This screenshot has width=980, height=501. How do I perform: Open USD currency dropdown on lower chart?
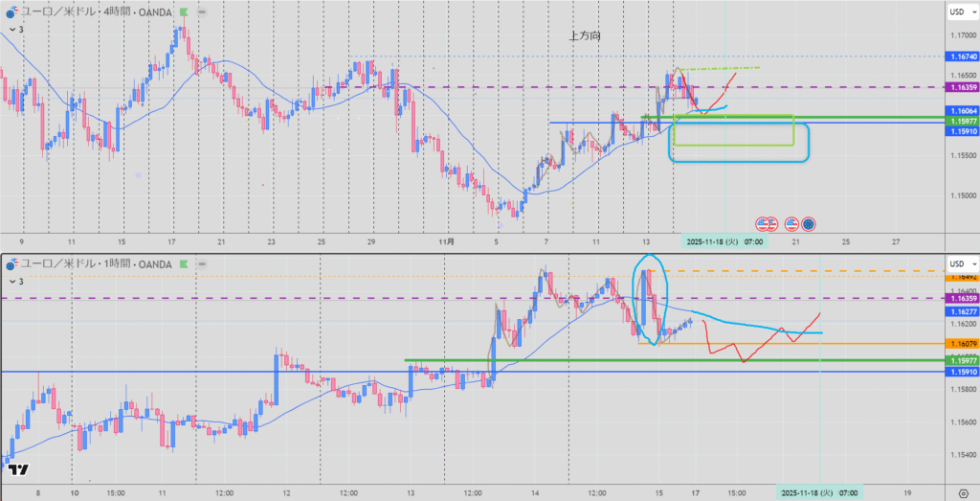(x=959, y=263)
